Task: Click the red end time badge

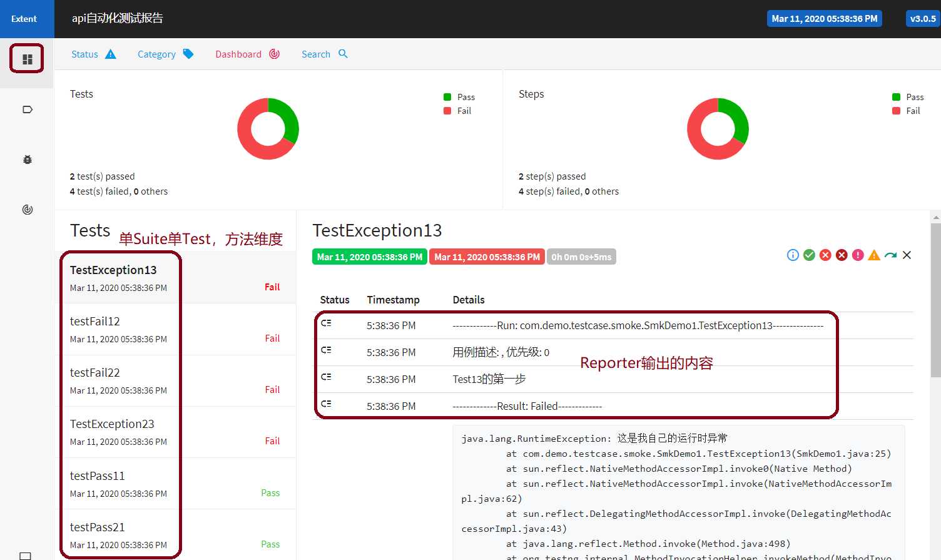Action: (x=487, y=257)
